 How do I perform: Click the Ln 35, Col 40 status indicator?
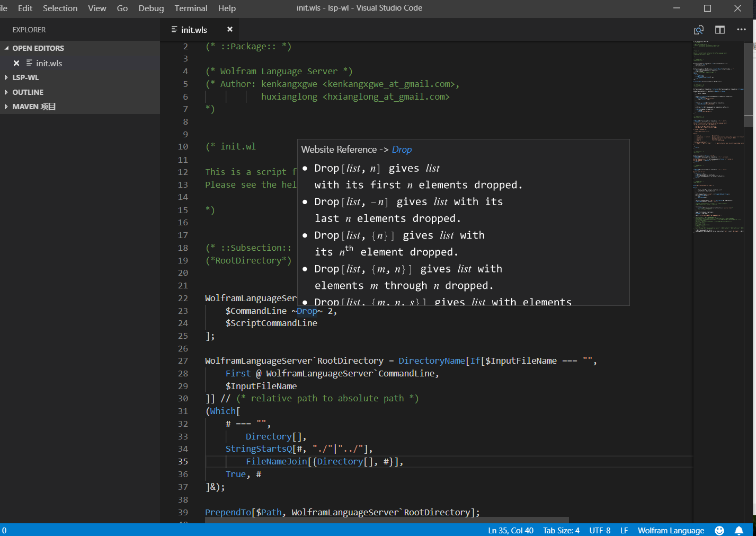pyautogui.click(x=511, y=530)
